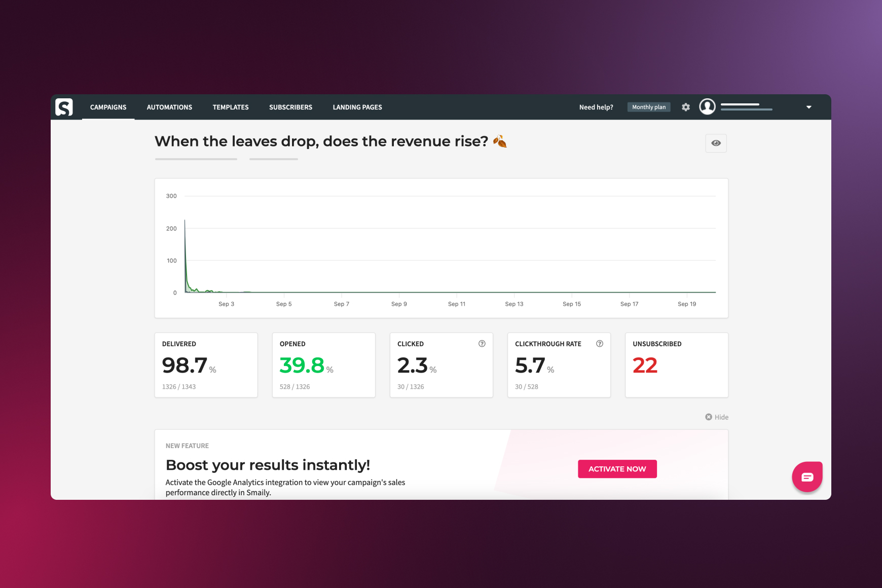Go to the Templates tab
Viewport: 882px width, 588px height.
[x=231, y=107]
